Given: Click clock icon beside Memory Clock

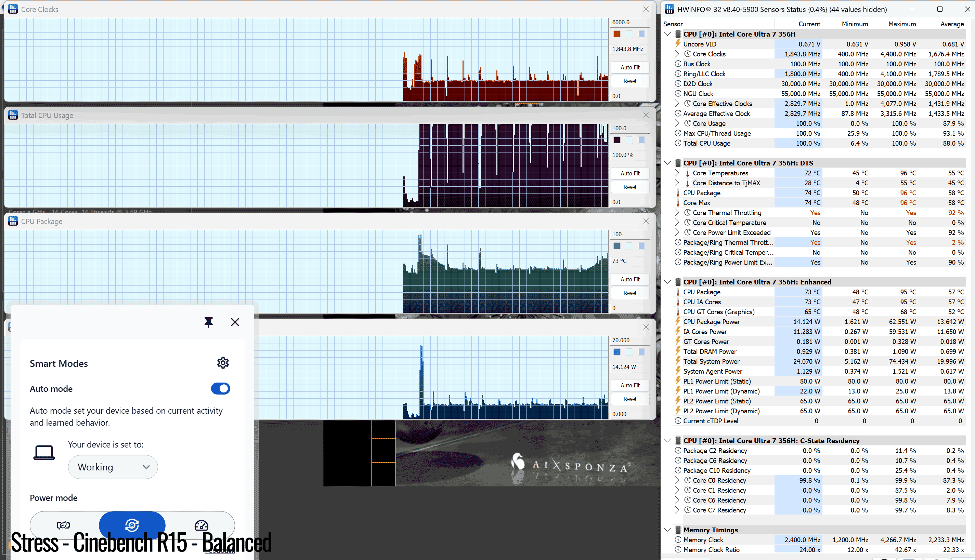Looking at the screenshot, I should tap(678, 539).
